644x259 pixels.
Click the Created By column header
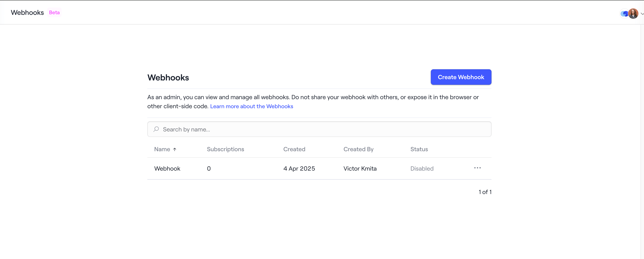coord(358,149)
